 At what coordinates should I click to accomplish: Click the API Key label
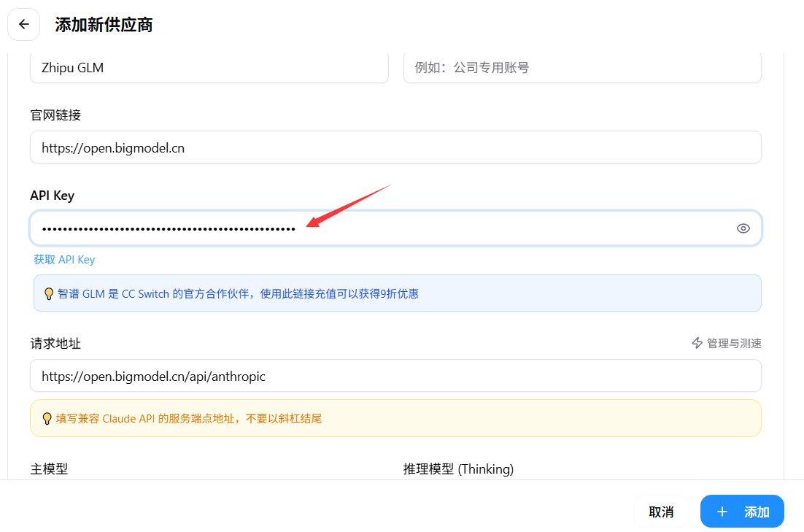pos(53,196)
